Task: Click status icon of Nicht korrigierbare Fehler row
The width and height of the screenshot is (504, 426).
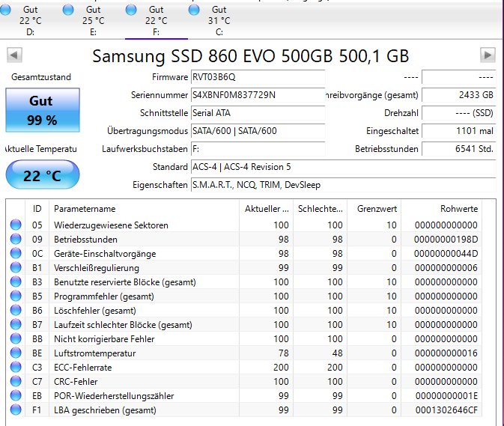Action: tap(16, 339)
